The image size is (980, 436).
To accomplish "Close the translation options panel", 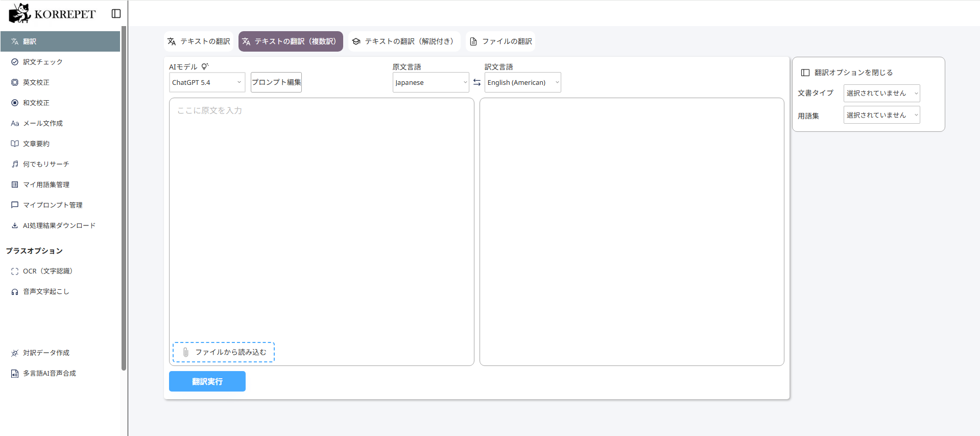I will (x=847, y=73).
